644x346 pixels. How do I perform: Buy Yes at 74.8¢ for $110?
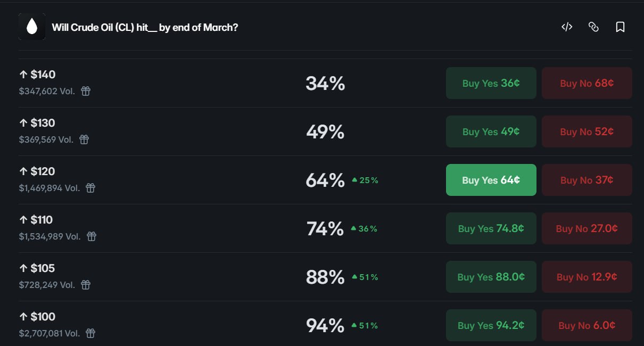click(x=491, y=228)
